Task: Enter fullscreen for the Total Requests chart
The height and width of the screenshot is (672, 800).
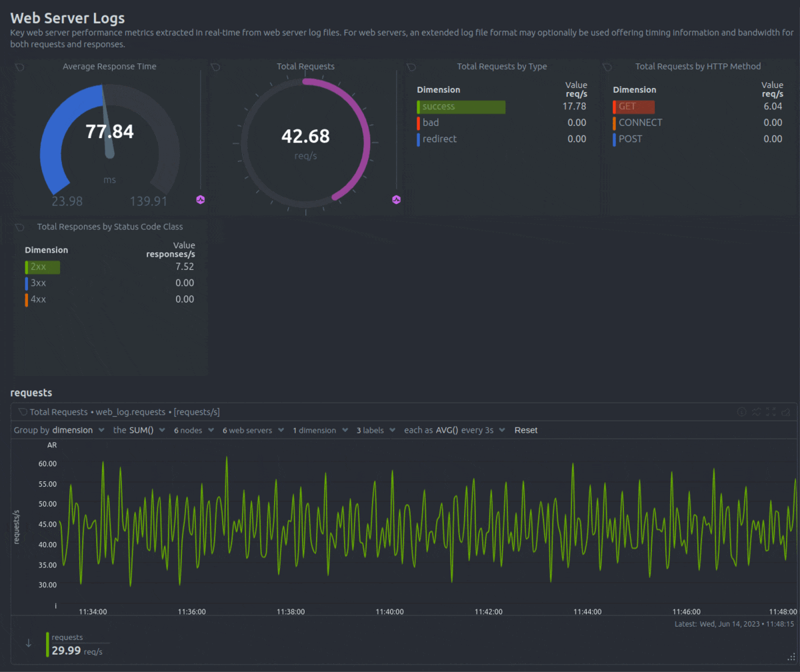Action: 771,412
